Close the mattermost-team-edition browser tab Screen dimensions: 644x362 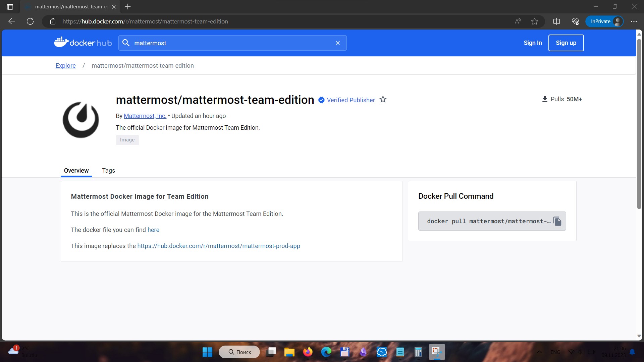[114, 7]
